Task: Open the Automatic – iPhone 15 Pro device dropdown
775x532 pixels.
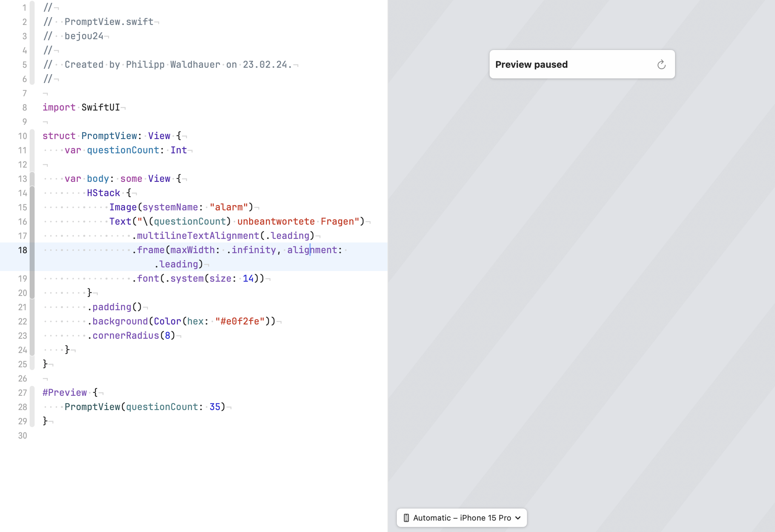Action: (461, 518)
